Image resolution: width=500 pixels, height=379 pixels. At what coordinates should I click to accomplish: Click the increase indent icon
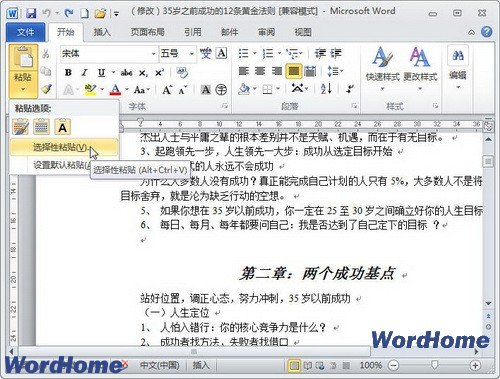click(x=336, y=53)
